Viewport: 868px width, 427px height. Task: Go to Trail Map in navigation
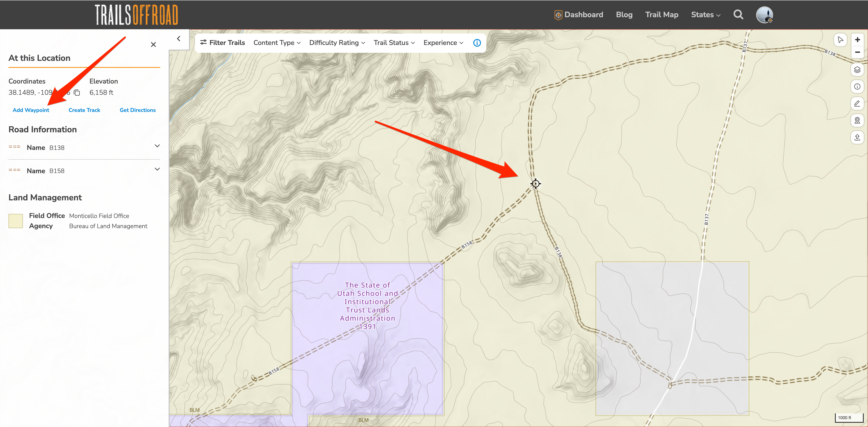pyautogui.click(x=662, y=14)
